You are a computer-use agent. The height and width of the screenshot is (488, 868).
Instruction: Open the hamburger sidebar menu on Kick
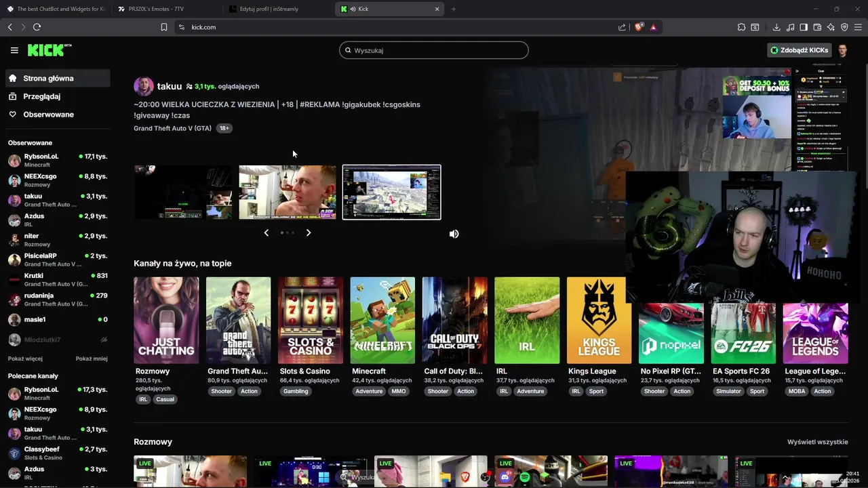14,50
